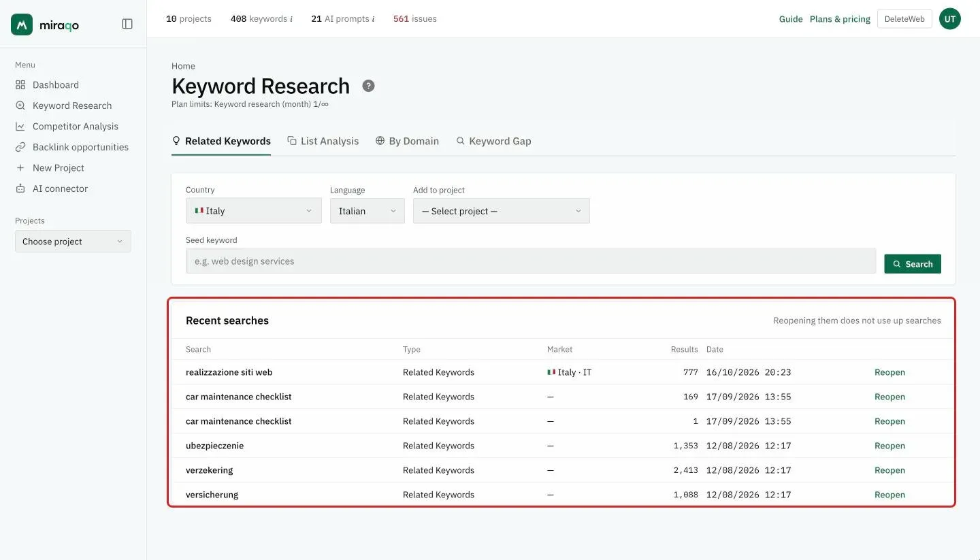Click the copy icon on List Analysis tab
The height and width of the screenshot is (560, 980).
(x=292, y=141)
